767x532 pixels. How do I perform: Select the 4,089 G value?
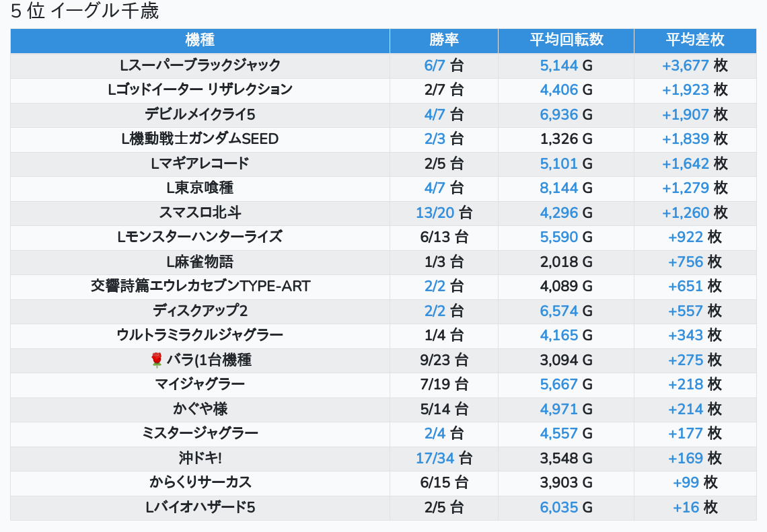click(x=566, y=286)
